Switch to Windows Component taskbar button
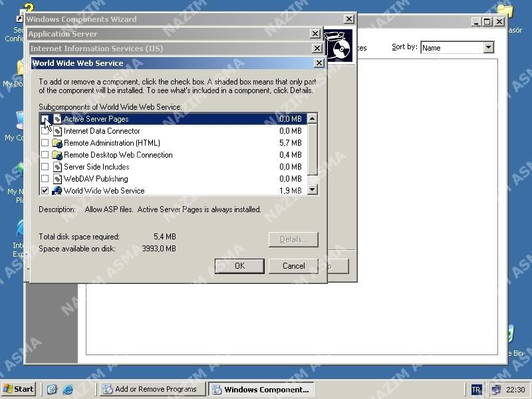 [x=261, y=389]
